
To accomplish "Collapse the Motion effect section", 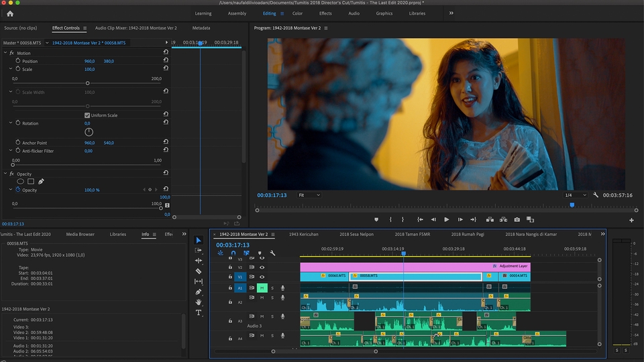I will tap(5, 53).
